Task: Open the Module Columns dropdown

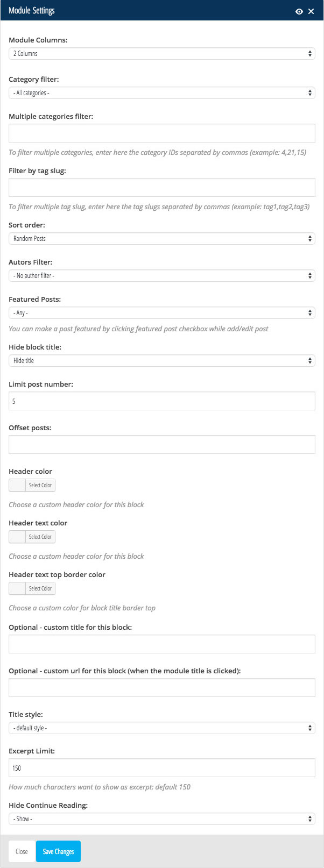Action: click(162, 53)
